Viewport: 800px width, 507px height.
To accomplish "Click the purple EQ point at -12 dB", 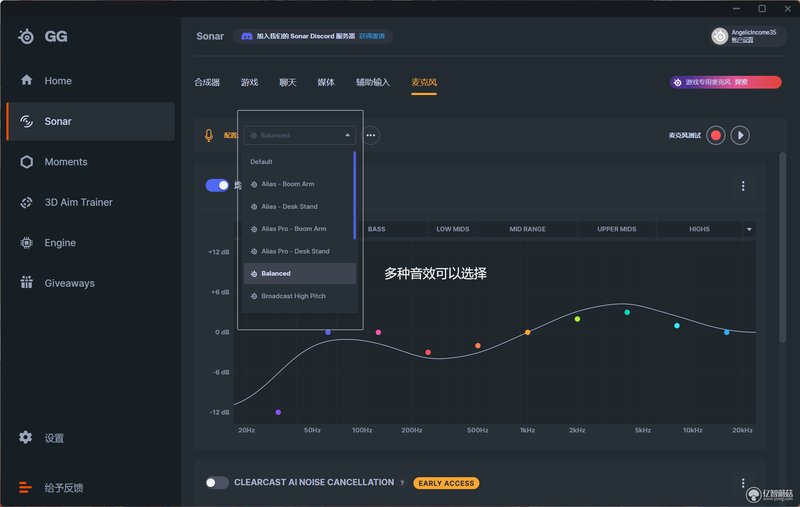I will click(278, 412).
